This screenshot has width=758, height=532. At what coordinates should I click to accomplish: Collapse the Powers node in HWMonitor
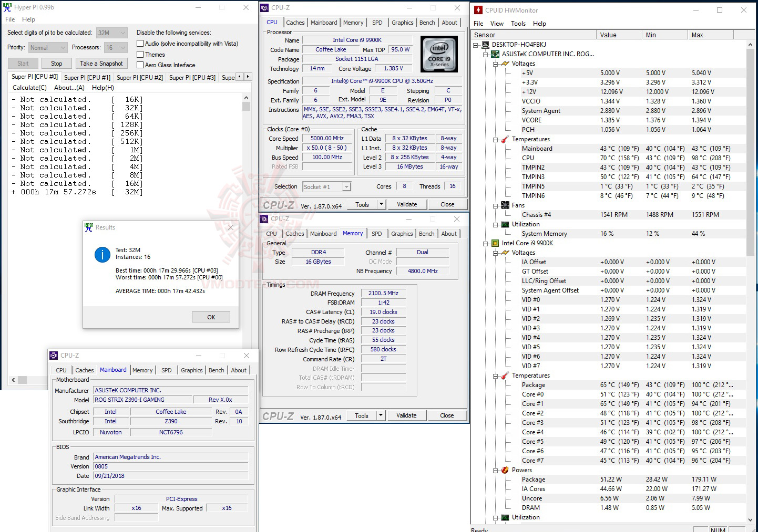tap(495, 470)
